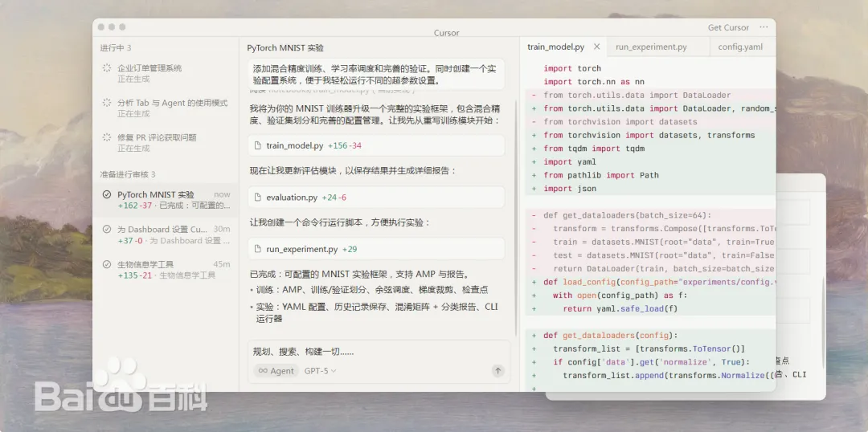
Task: Open train_model.py +156 -34 file card
Action: 376,145
